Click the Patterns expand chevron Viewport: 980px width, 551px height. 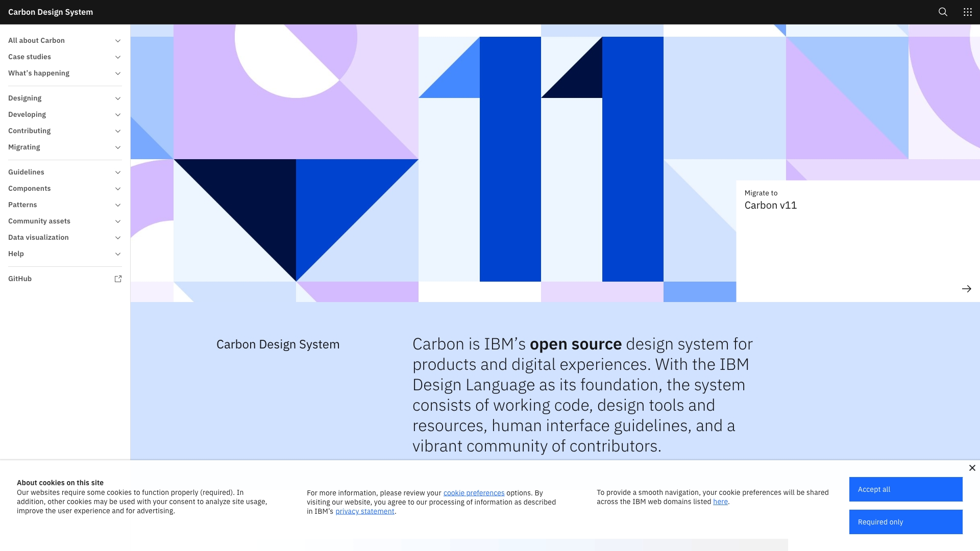(118, 205)
